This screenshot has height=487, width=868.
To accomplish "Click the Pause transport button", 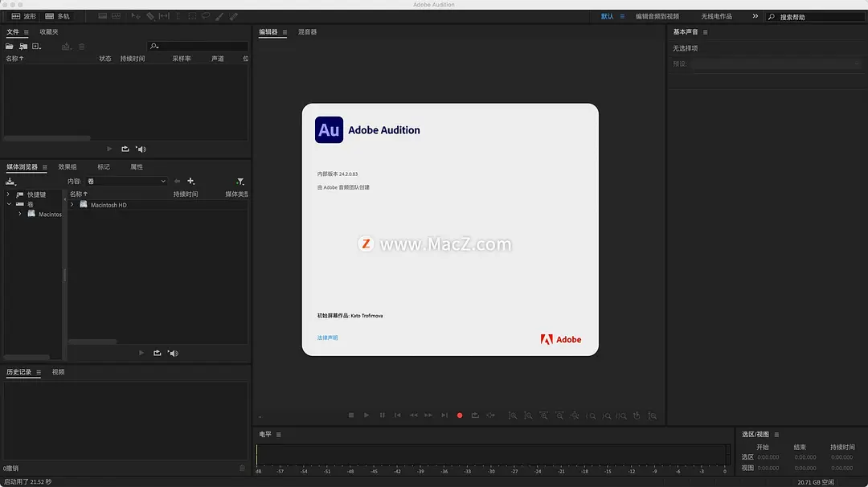I will (x=382, y=415).
